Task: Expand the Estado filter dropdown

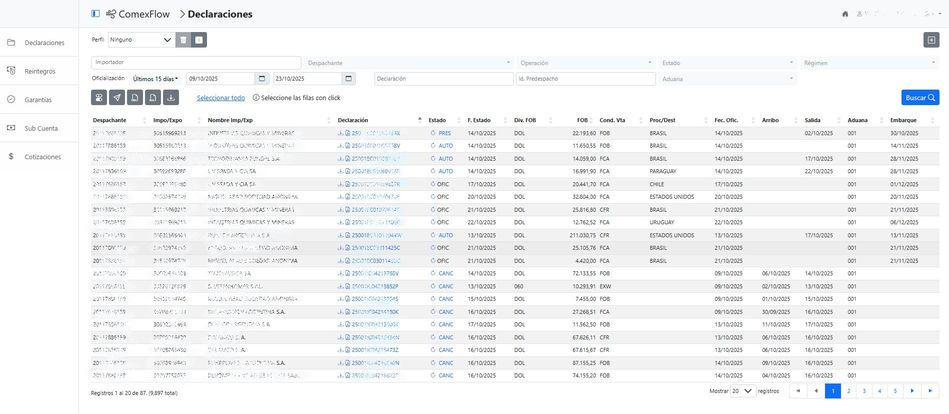Action: [x=727, y=62]
